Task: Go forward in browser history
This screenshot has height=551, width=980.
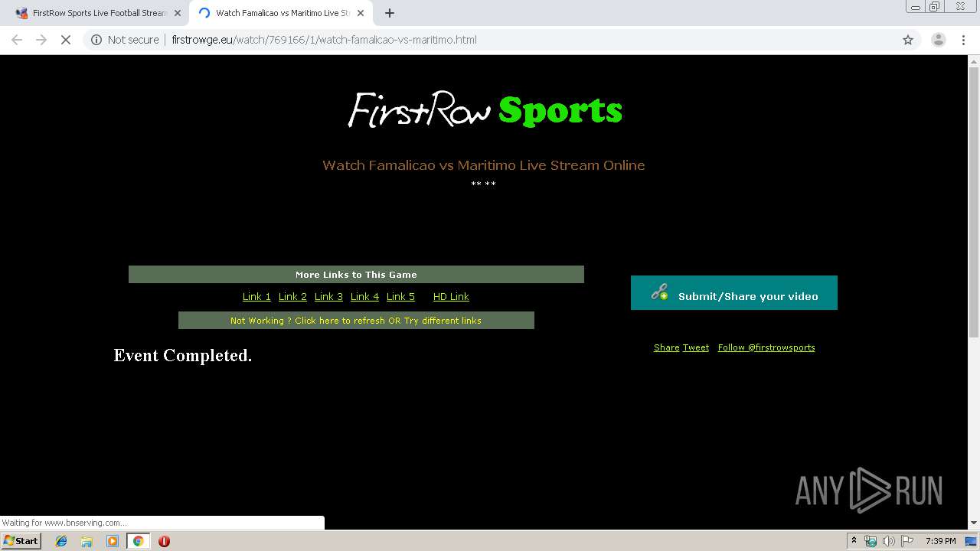Action: [41, 40]
